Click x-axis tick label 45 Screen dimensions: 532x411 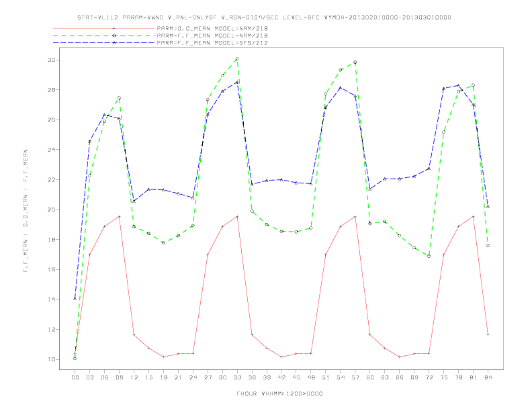[x=296, y=377]
